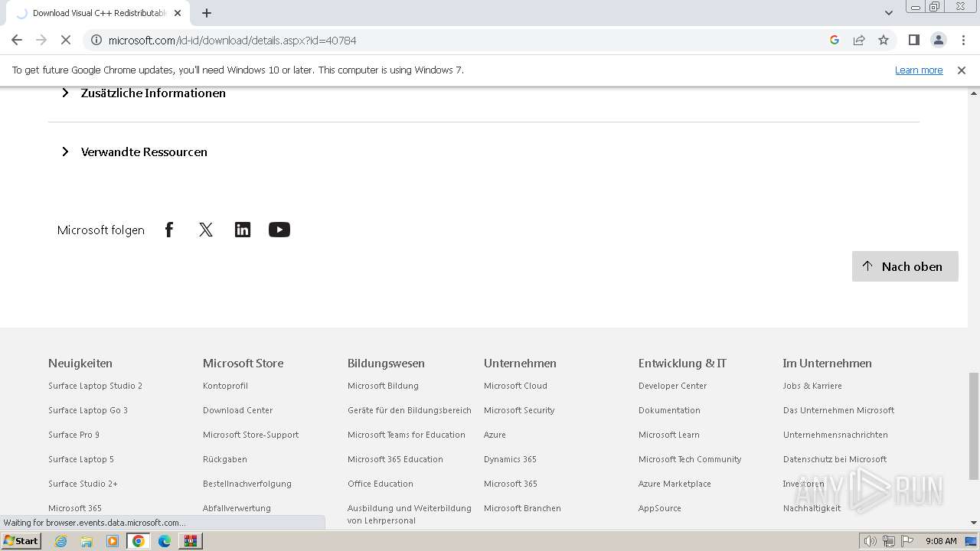
Task: Open Microsoft's YouTube icon
Action: tap(279, 230)
